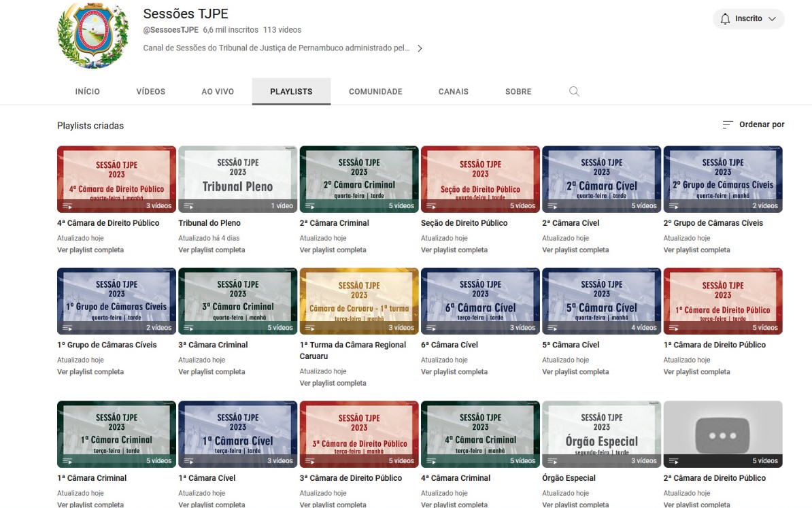Image resolution: width=812 pixels, height=508 pixels.
Task: Open the 3ª Câmara Criminal thumbnail
Action: point(238,301)
